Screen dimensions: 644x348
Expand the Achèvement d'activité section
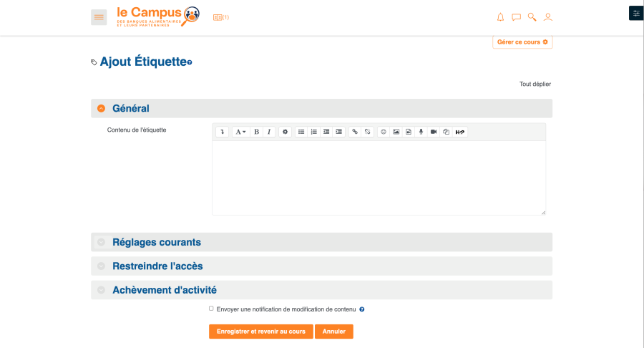click(165, 290)
